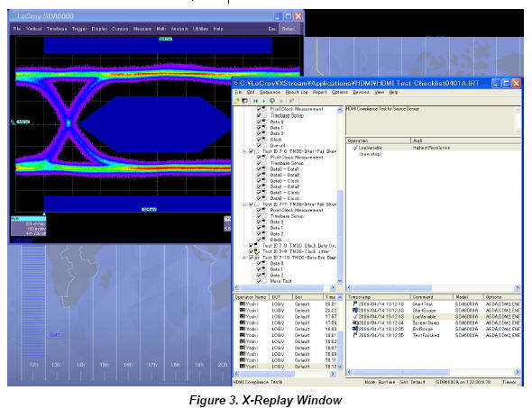Open the Analysis menu in LeCroy scope
This screenshot has width=532, height=408.
click(179, 29)
